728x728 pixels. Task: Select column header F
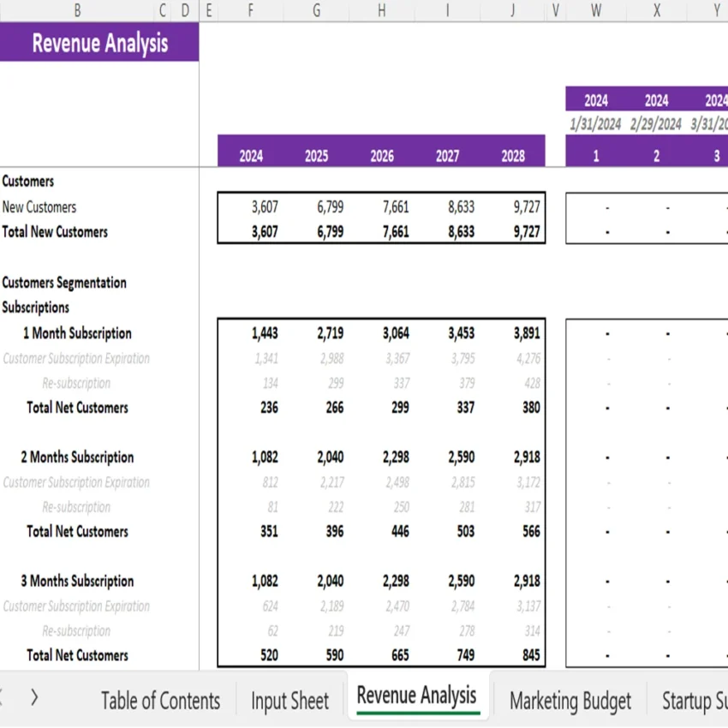(250, 11)
